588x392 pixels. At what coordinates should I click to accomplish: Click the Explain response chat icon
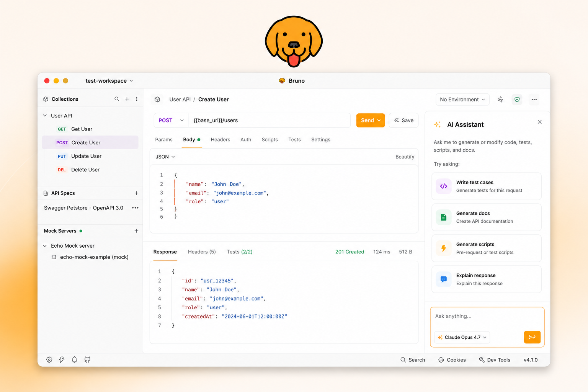pos(444,279)
